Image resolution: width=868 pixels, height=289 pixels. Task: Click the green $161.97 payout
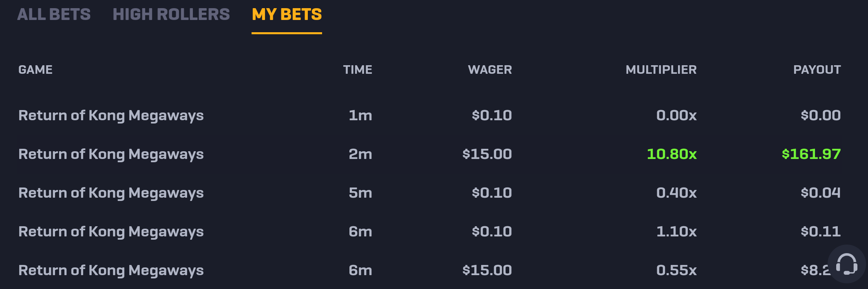811,154
